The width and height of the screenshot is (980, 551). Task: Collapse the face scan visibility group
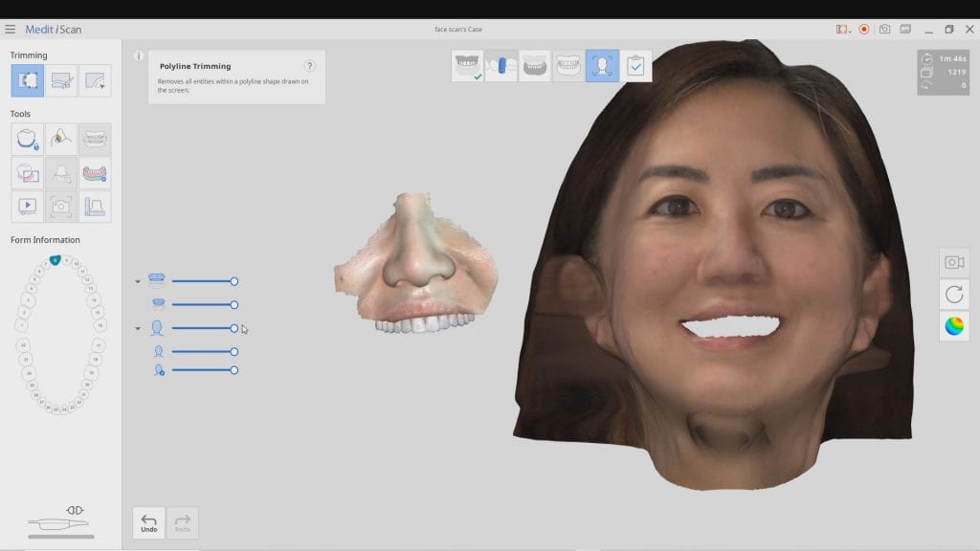click(137, 328)
